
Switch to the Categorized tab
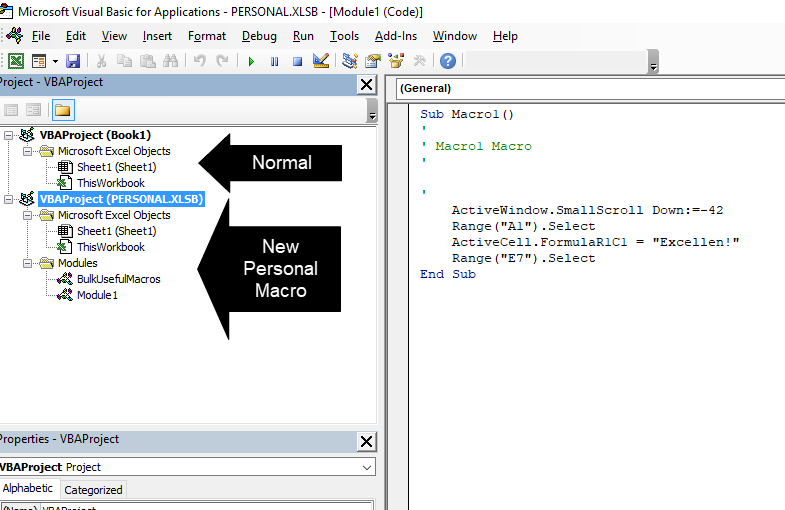(x=93, y=490)
